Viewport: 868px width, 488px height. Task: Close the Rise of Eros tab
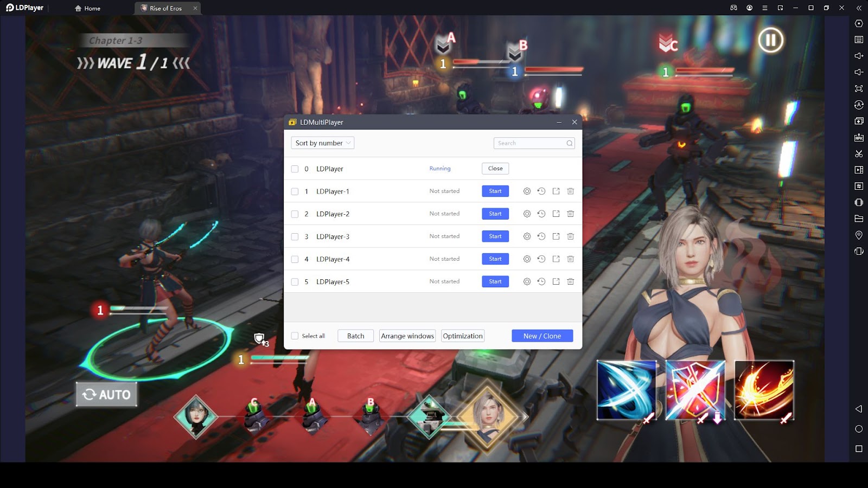point(195,8)
